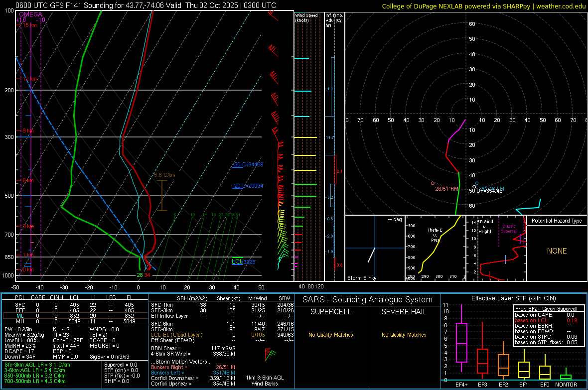Select the 15 km height marker

click(x=29, y=25)
